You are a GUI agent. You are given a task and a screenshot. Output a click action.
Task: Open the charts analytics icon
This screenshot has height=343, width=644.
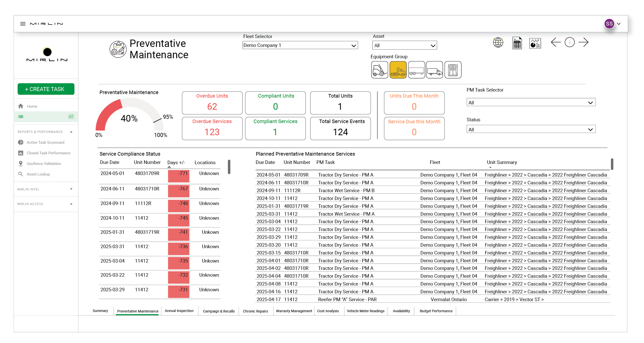coord(535,43)
